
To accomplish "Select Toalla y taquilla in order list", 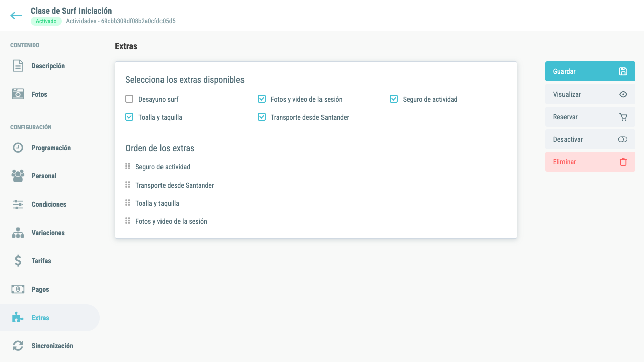I will [157, 203].
